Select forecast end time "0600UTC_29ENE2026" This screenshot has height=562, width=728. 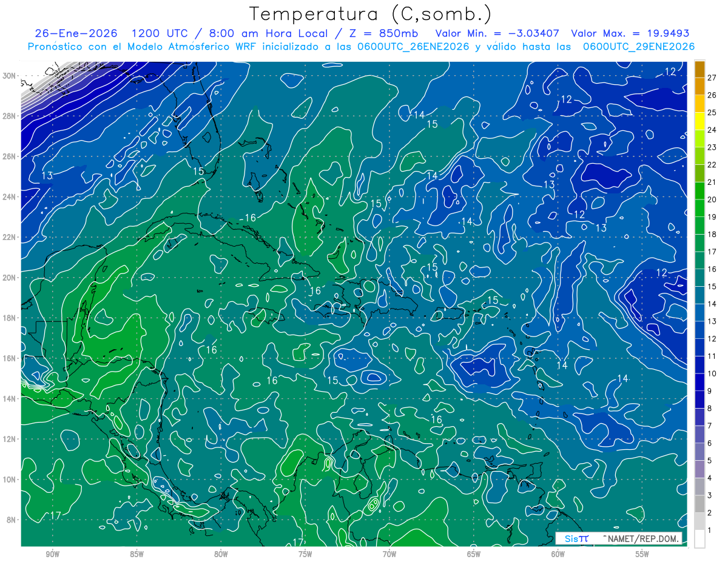pos(639,47)
